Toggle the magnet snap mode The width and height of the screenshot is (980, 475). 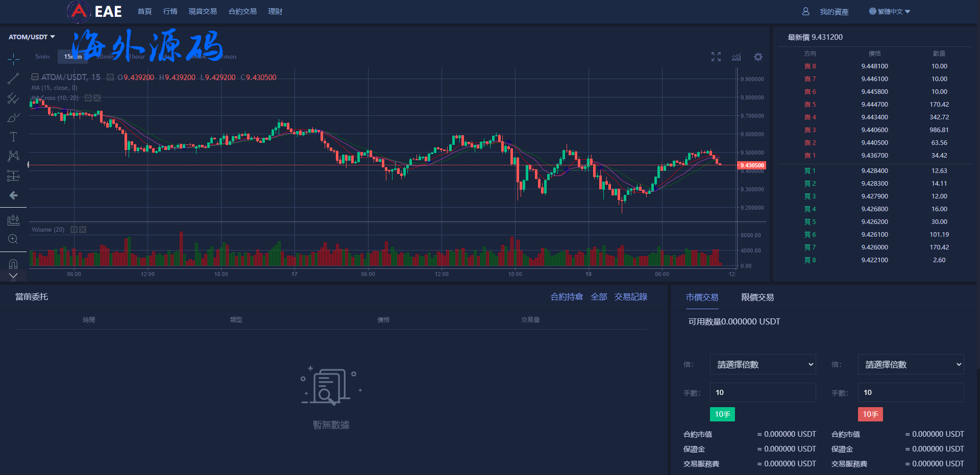point(13,264)
